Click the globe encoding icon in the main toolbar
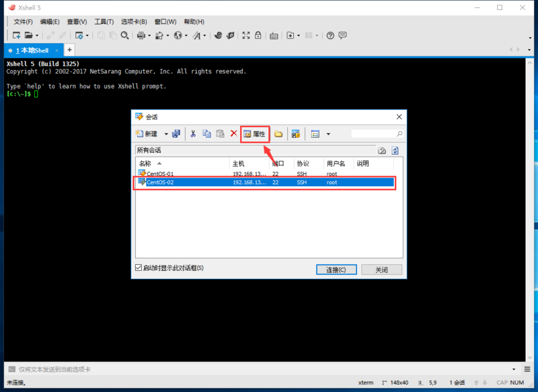The width and height of the screenshot is (538, 392). 178,36
